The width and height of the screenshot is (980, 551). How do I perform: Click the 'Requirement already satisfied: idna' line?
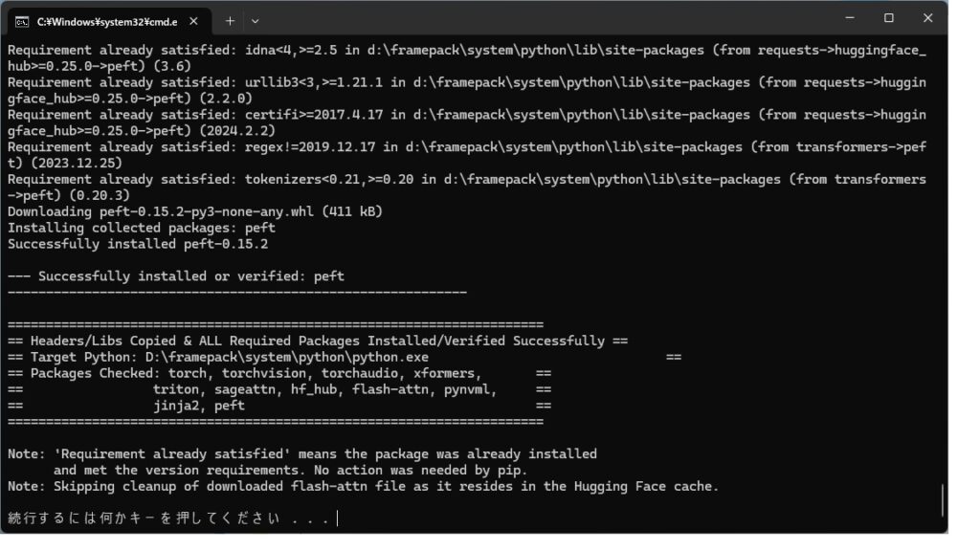pos(467,58)
